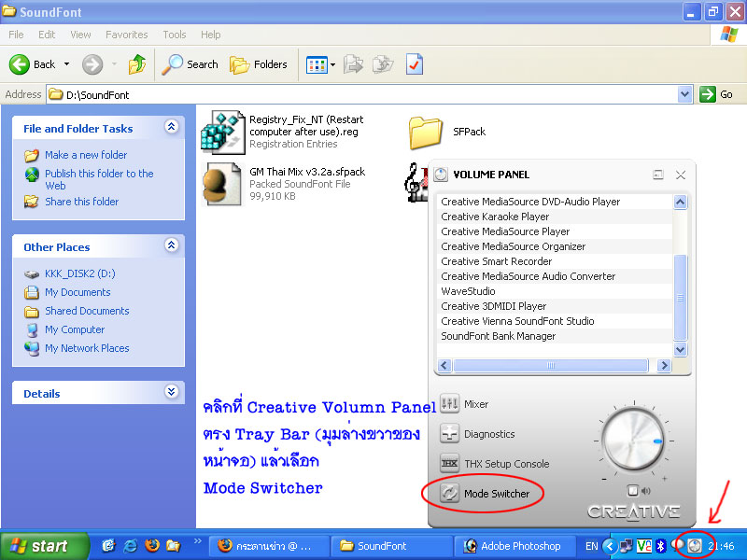Click the Make a new folder link

pyautogui.click(x=86, y=155)
